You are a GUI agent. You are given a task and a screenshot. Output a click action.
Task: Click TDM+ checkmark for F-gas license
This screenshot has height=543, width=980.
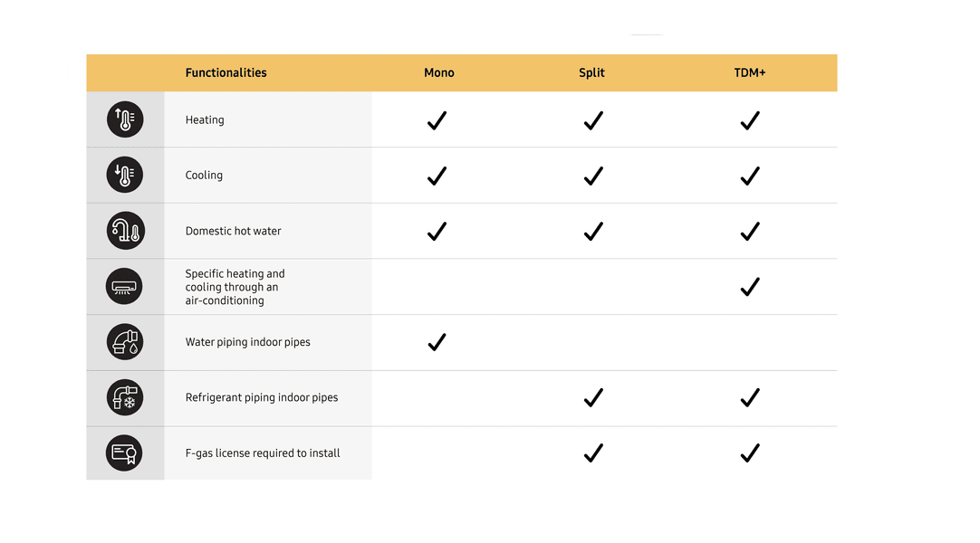coord(749,452)
